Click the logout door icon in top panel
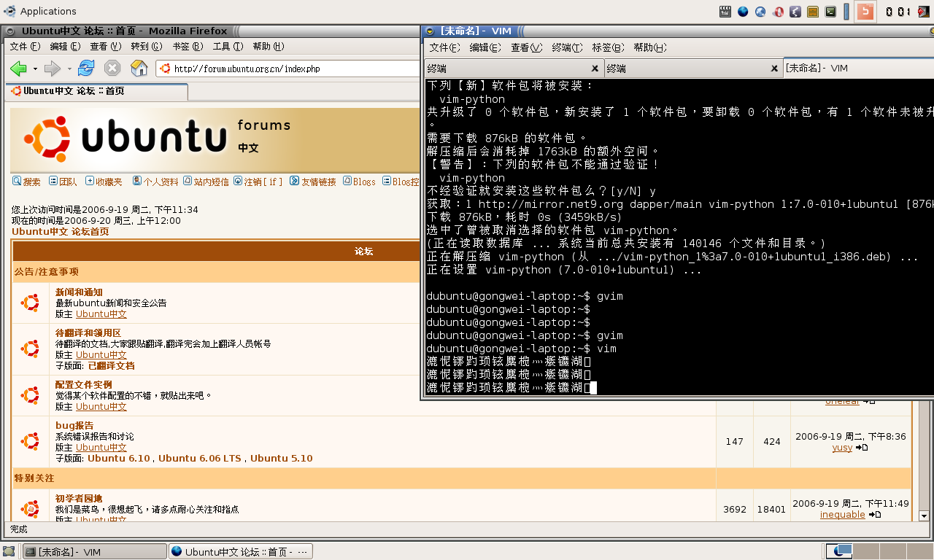 pos(924,11)
